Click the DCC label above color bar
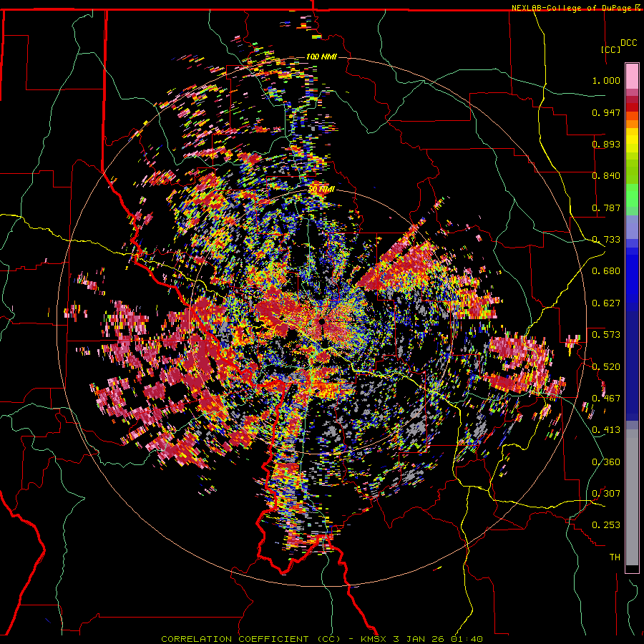 pyautogui.click(x=628, y=43)
